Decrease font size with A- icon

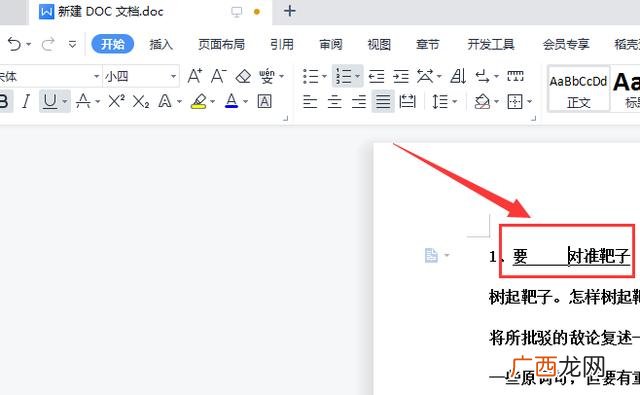click(x=219, y=76)
